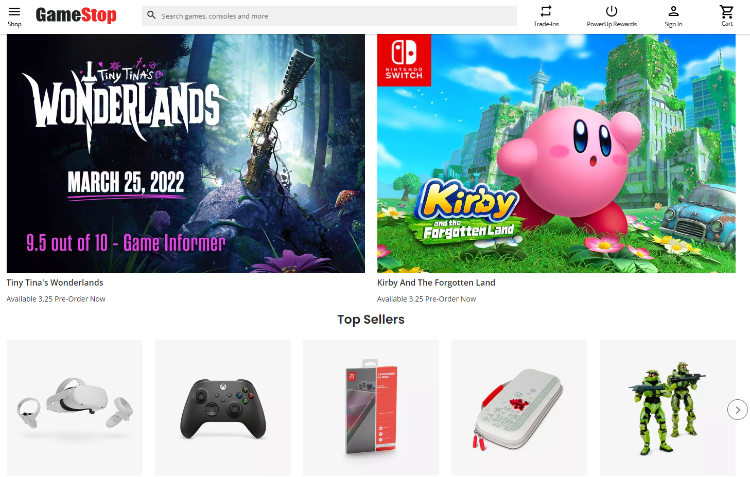Open the shopping Cart icon
This screenshot has height=477, width=750.
pos(727,11)
